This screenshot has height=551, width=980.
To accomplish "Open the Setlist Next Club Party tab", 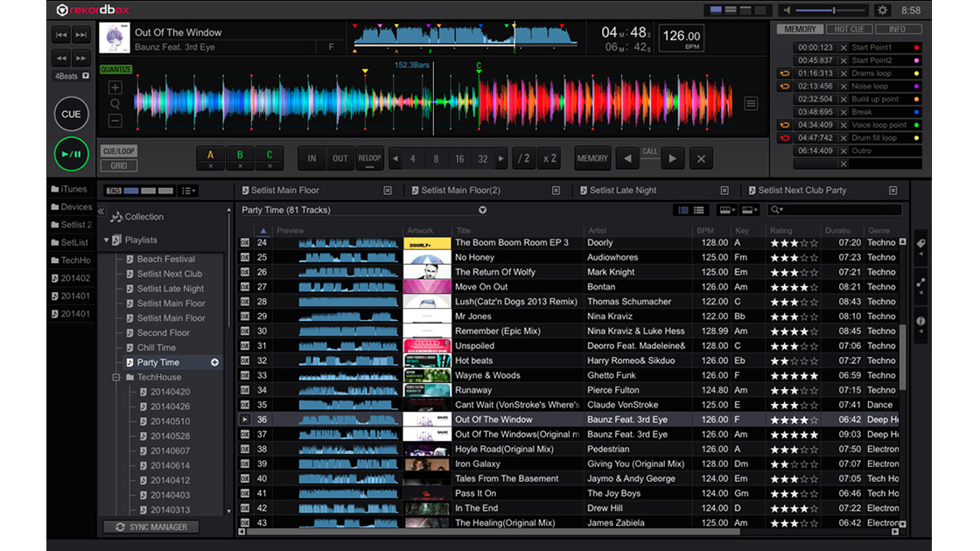I will click(x=801, y=191).
